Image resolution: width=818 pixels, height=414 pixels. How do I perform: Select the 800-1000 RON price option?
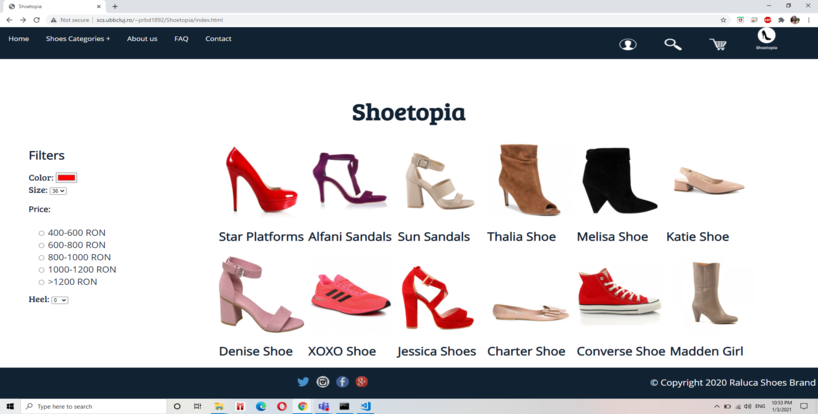point(41,258)
